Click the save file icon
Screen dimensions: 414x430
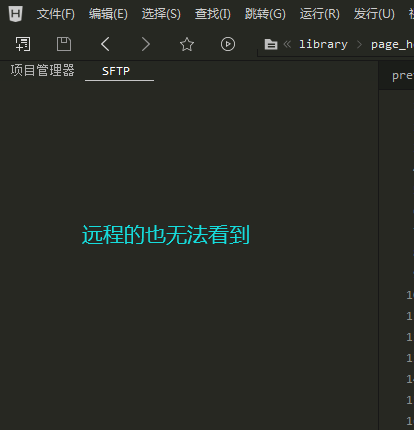pyautogui.click(x=64, y=44)
